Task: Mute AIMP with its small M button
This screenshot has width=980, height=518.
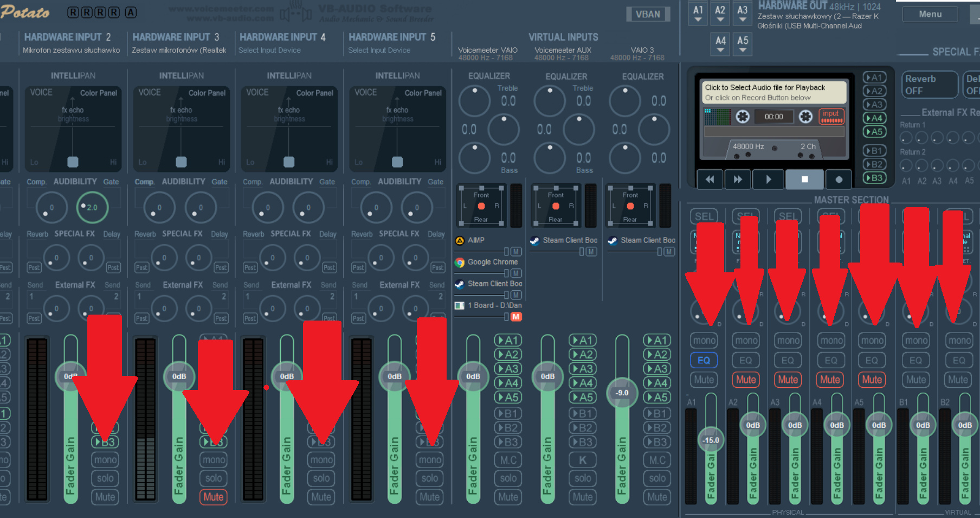Action: (x=516, y=252)
